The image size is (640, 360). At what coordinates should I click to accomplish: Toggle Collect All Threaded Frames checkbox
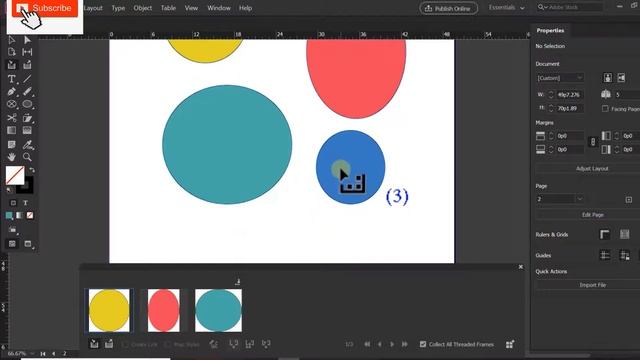tap(423, 344)
